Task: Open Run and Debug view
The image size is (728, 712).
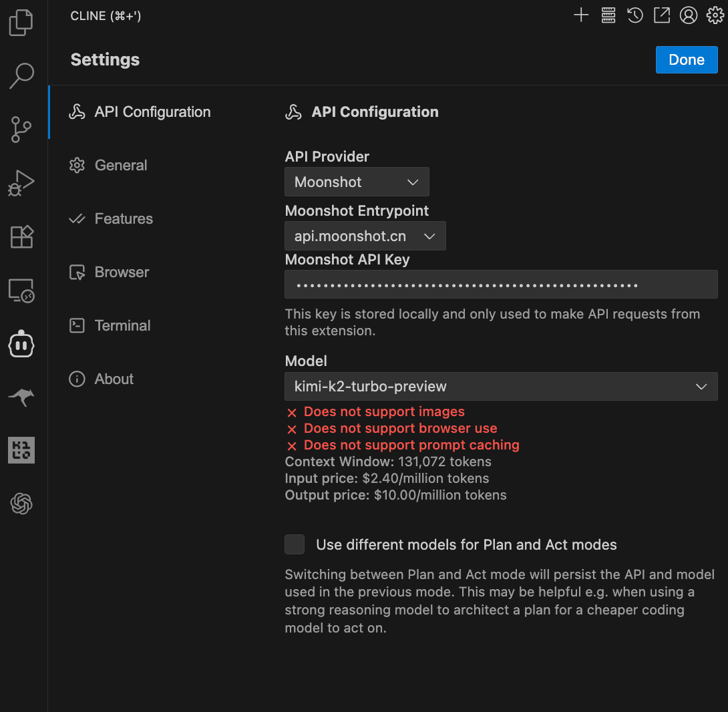Action: 21,183
